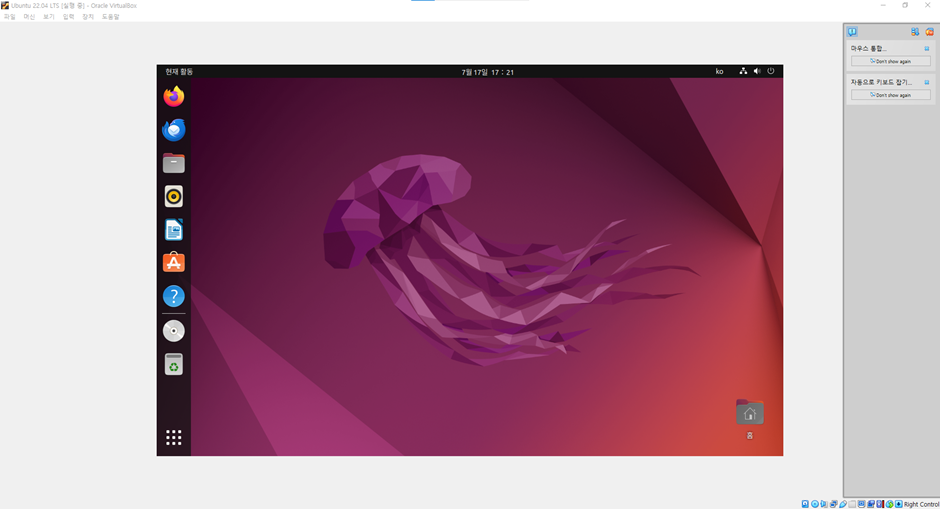Viewport: 940px width, 509px height.
Task: Click the optical drive status bar icon
Action: pyautogui.click(x=815, y=504)
